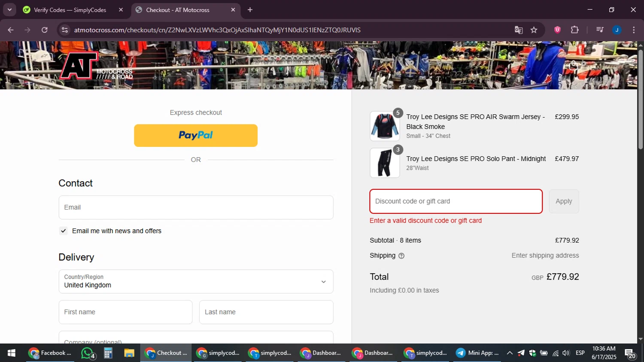The height and width of the screenshot is (362, 644).
Task: Open Wi-Fi network tray icon
Action: [x=556, y=353]
